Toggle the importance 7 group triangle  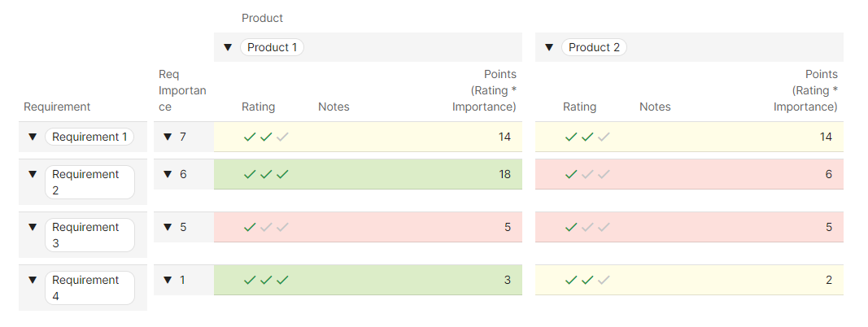pyautogui.click(x=168, y=137)
